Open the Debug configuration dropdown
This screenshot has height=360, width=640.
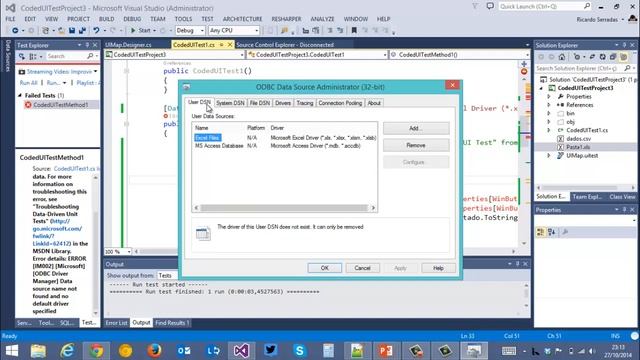coord(190,30)
